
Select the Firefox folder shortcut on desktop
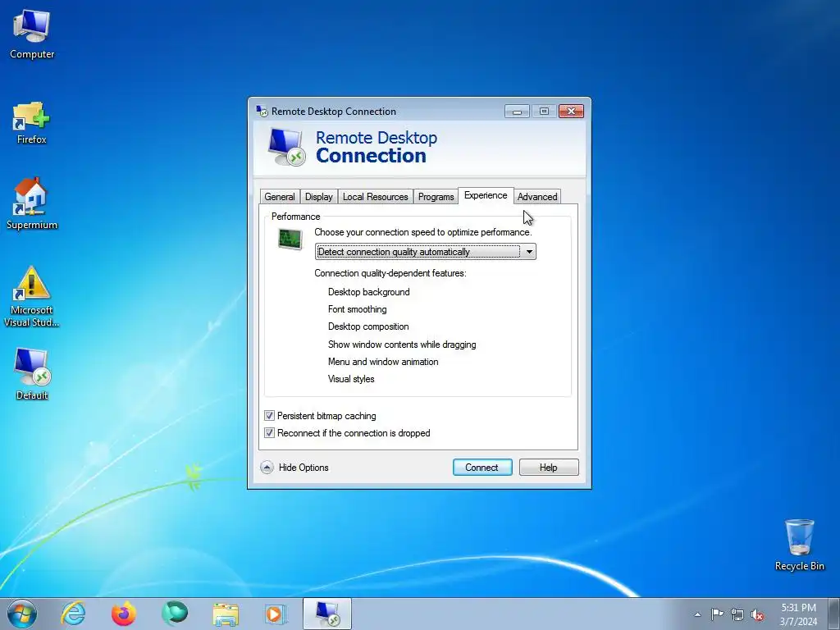point(32,123)
